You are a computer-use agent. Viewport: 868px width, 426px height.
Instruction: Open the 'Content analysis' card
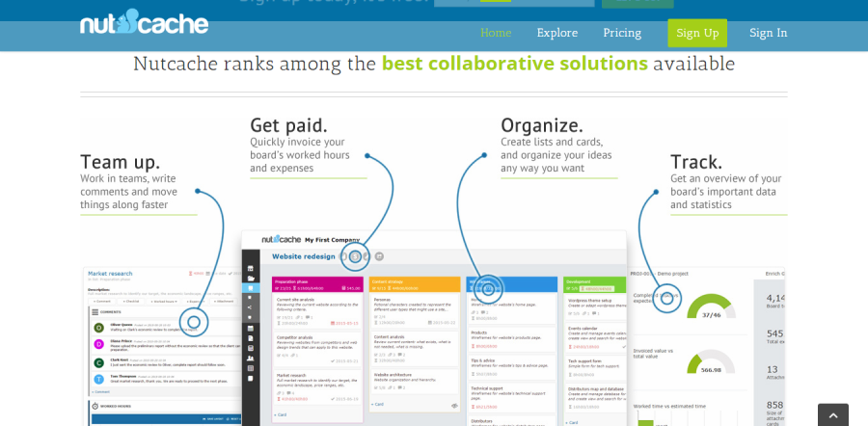415,349
